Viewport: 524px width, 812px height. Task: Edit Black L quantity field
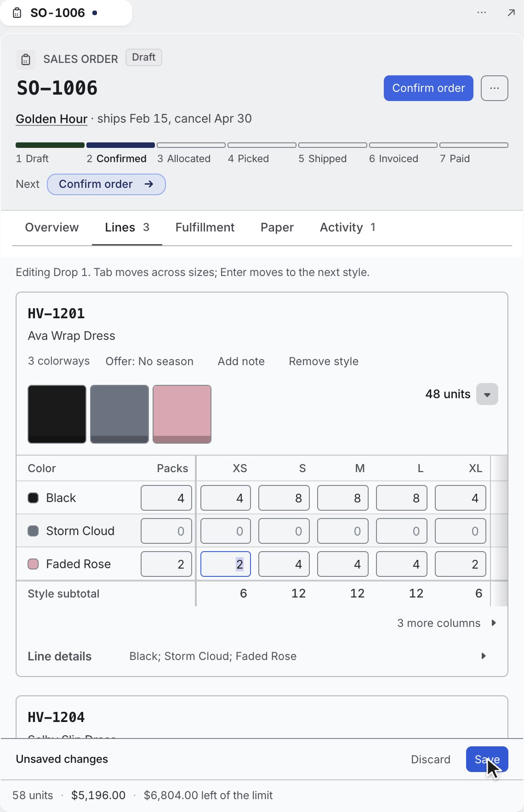402,498
